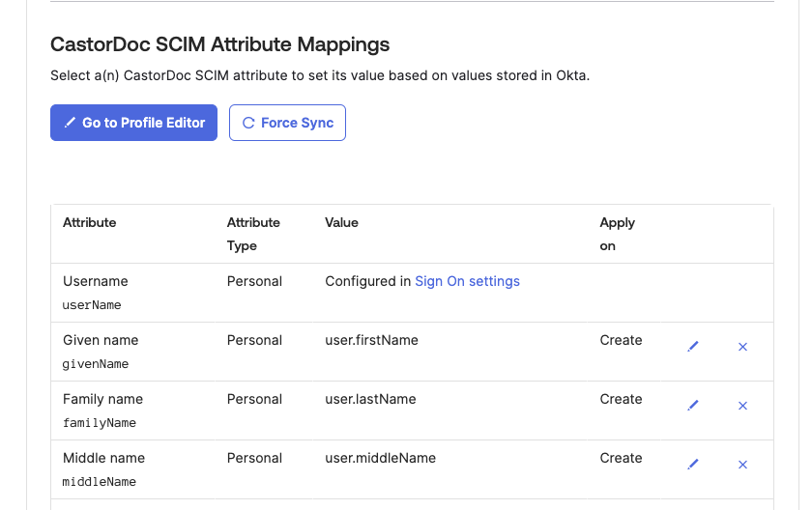Click the CastorDoc SCIM Attribute Mappings heading
The image size is (812, 510).
tap(219, 44)
